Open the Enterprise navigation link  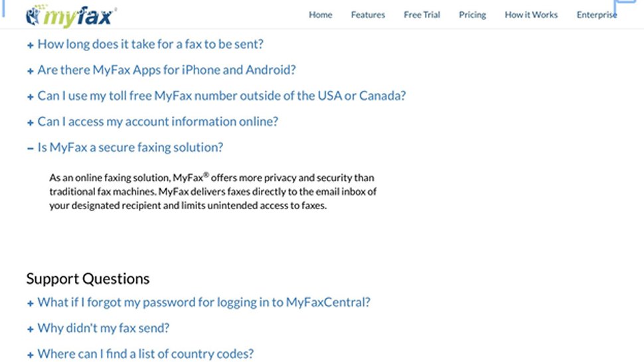point(597,15)
